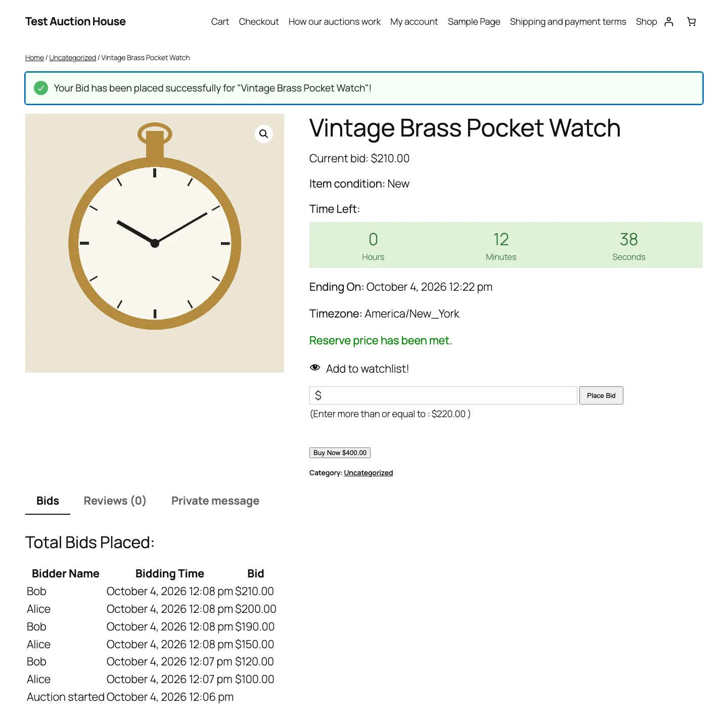The width and height of the screenshot is (728, 718).
Task: Open Shipping and payment terms
Action: (x=568, y=22)
